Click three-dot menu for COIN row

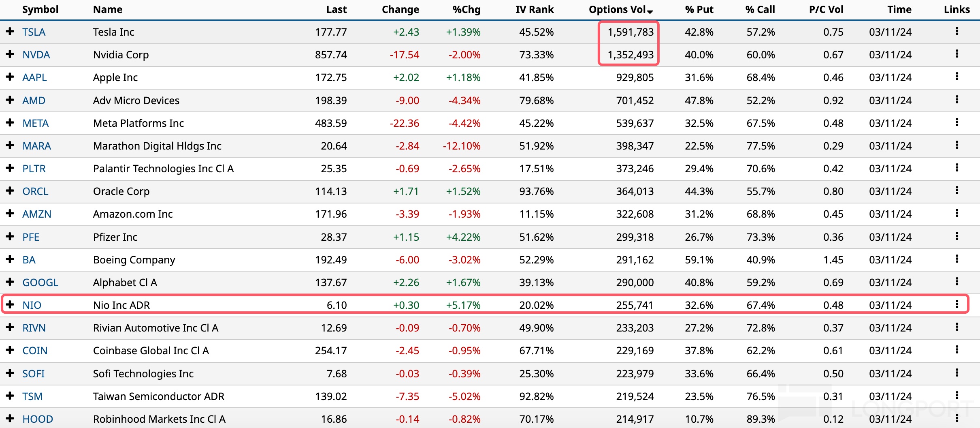click(x=957, y=350)
